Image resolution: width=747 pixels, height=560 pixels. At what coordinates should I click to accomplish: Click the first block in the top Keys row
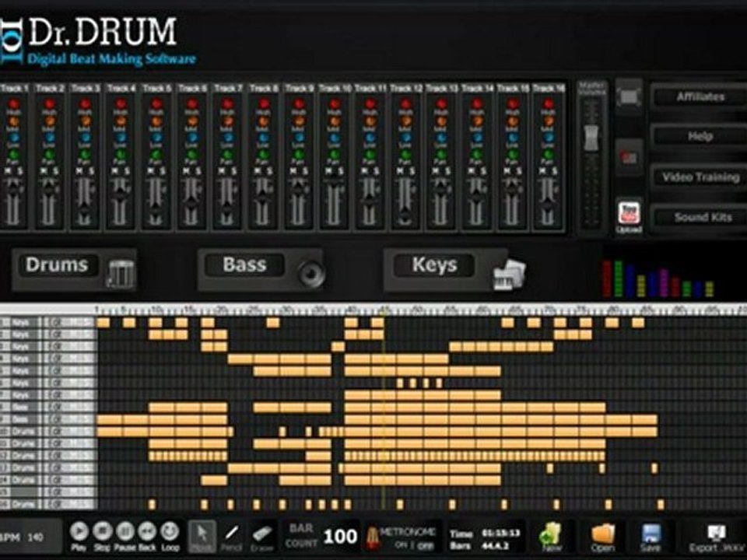(103, 323)
